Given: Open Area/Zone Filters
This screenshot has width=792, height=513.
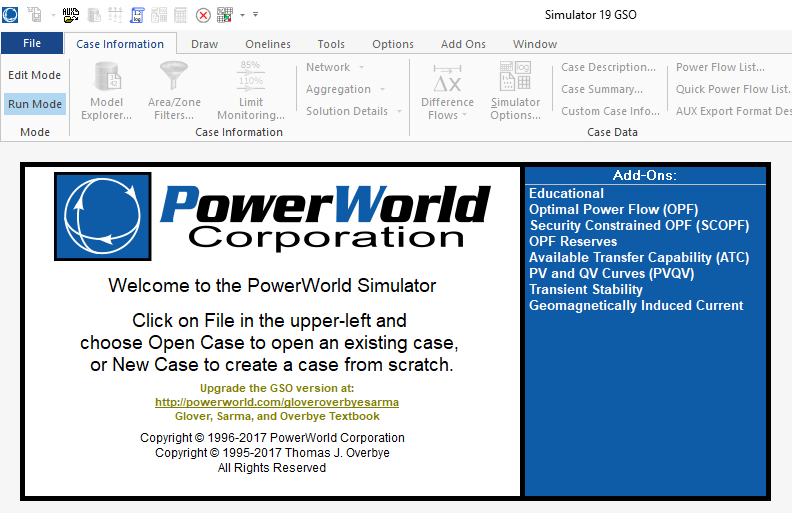Looking at the screenshot, I should 174,90.
